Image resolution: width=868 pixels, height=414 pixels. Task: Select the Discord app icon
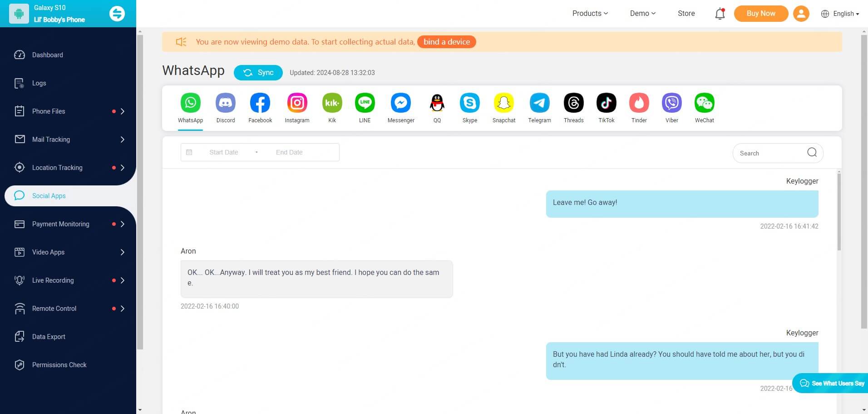point(226,103)
